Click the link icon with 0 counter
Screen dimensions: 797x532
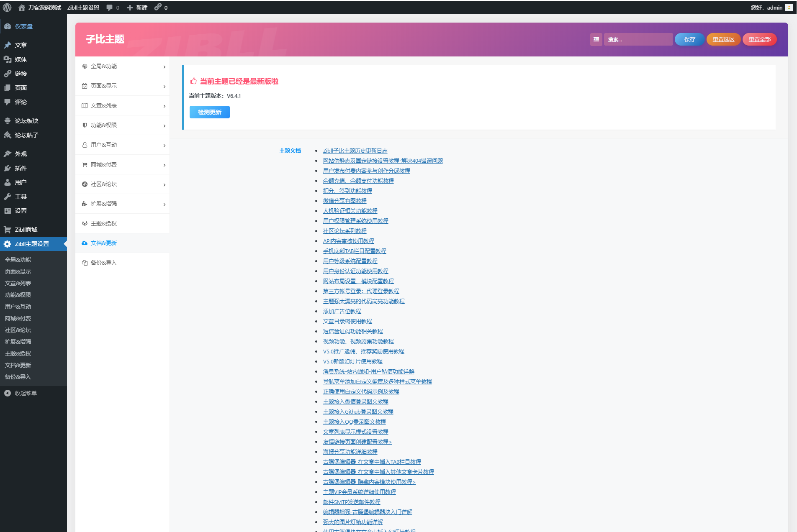click(x=160, y=7)
